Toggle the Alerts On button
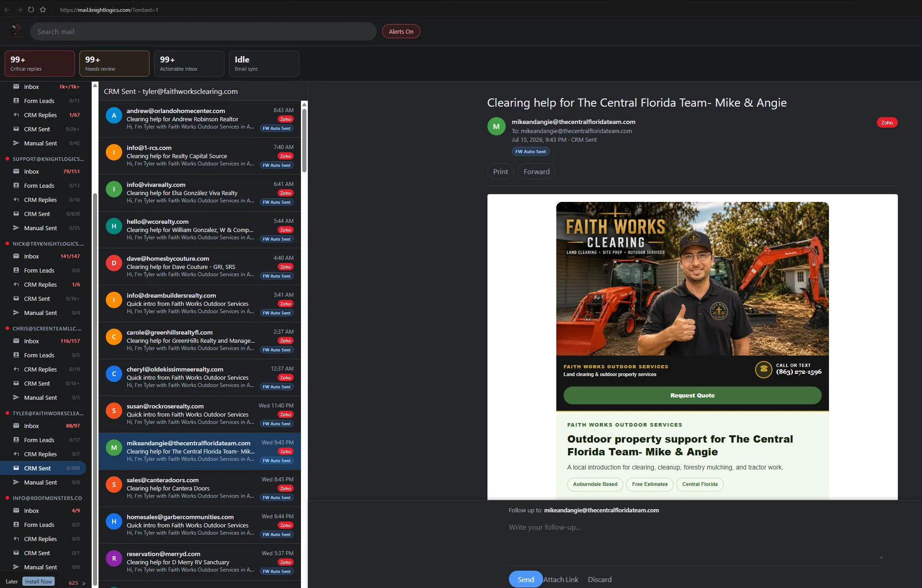 (x=401, y=31)
